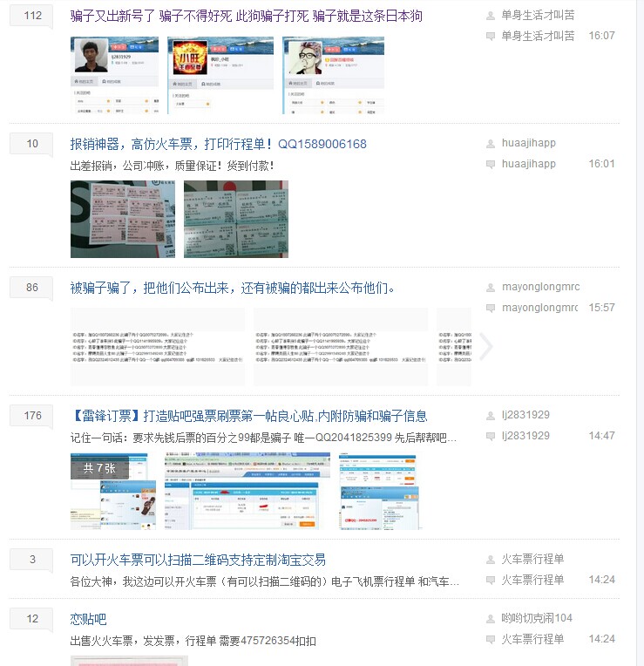644x666 pixels.
Task: Open thumbnail labeled 共7张
Action: coord(113,491)
